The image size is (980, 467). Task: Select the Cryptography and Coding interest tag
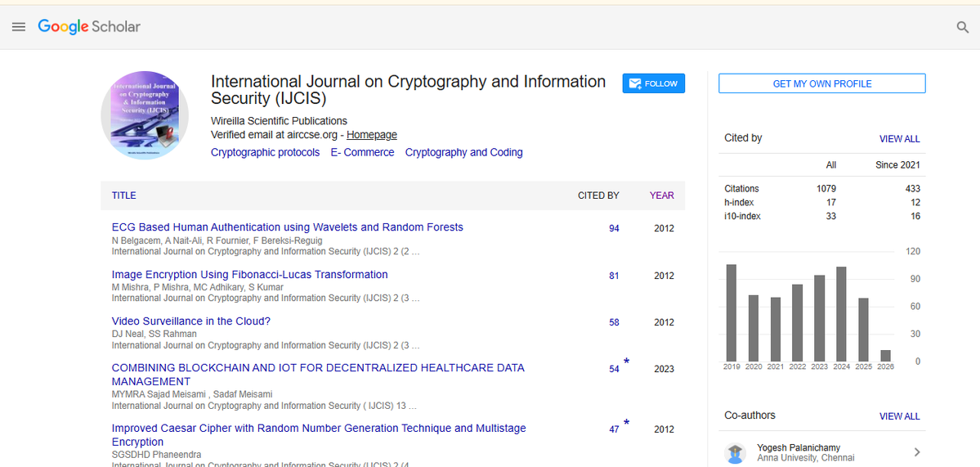coord(463,153)
